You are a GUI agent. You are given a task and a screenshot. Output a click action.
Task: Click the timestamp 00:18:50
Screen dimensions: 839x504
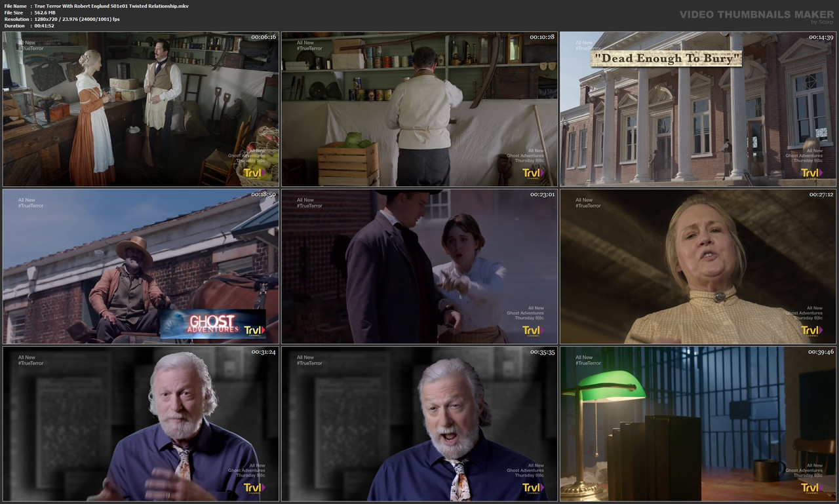263,195
